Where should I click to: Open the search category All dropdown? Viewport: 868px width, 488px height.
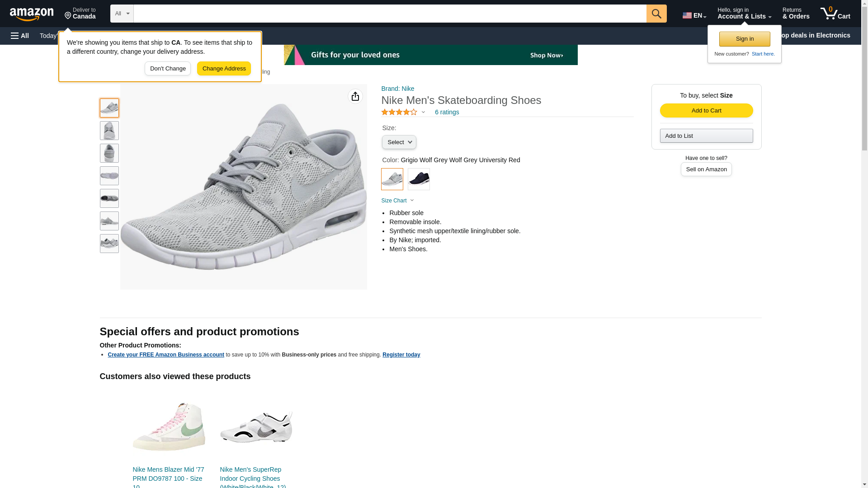click(x=122, y=14)
